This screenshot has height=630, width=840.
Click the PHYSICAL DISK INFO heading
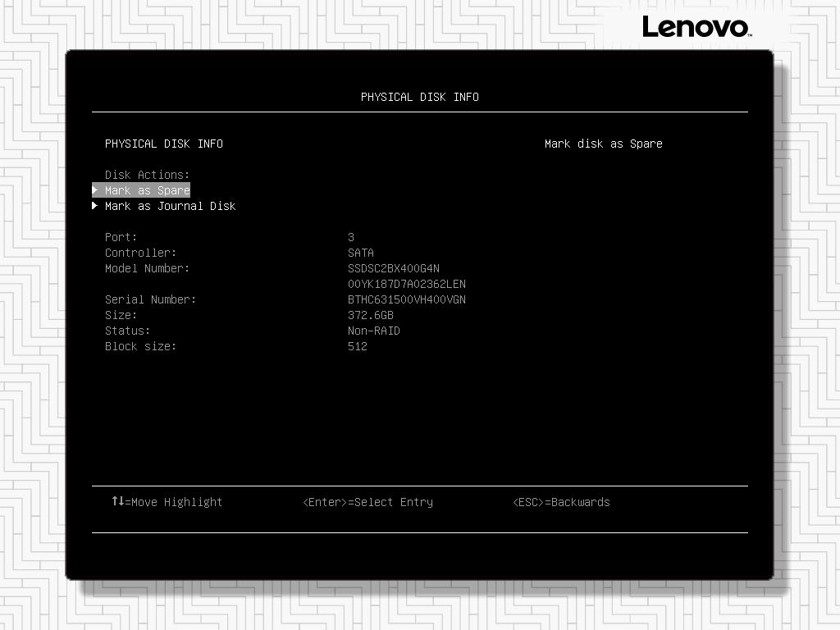pos(420,97)
